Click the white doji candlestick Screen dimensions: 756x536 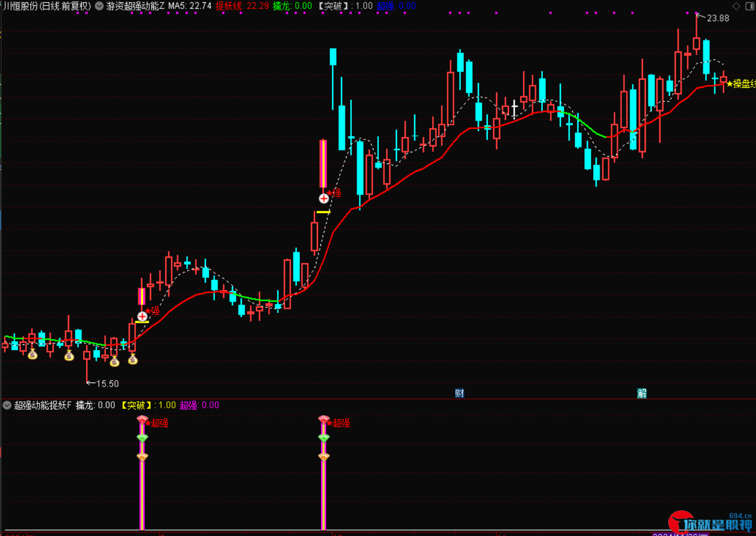(515, 109)
